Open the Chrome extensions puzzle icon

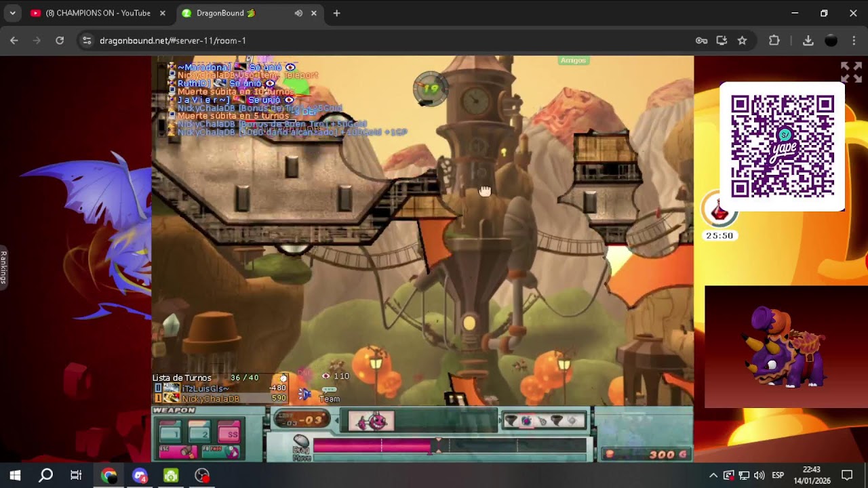[774, 41]
